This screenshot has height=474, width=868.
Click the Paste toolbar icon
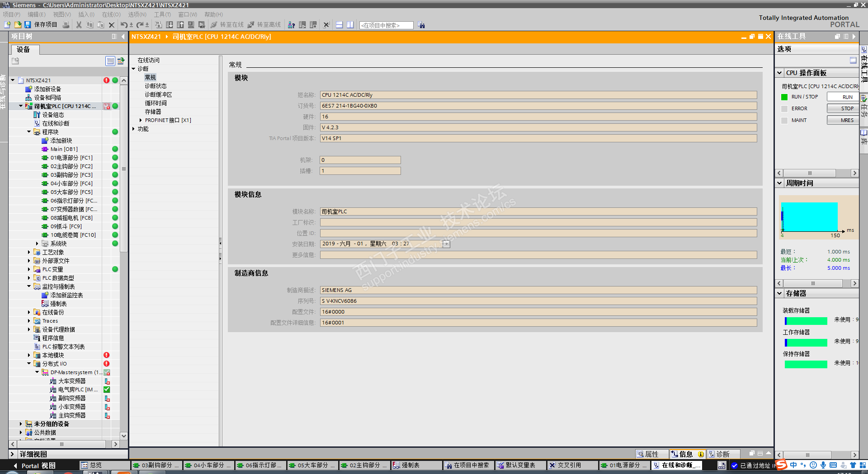[101, 25]
